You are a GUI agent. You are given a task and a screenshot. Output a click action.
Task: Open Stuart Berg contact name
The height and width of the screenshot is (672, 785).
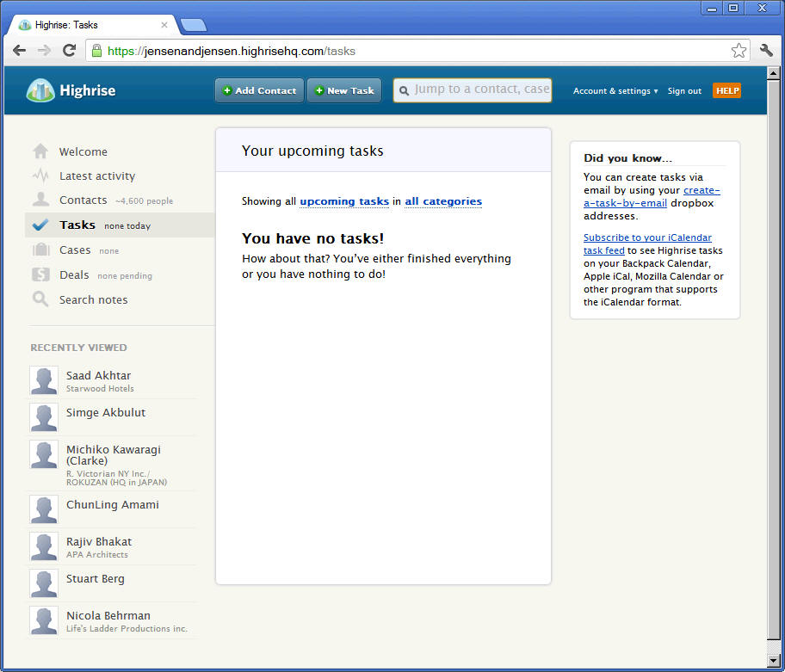click(x=96, y=578)
